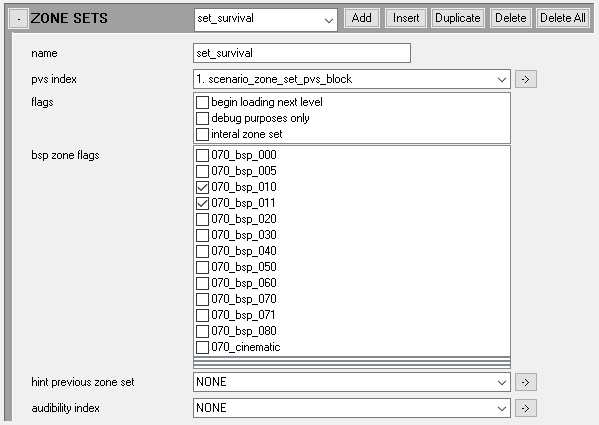Screen dimensions: 599x425
Task: Click the Insert button
Action: [x=406, y=18]
